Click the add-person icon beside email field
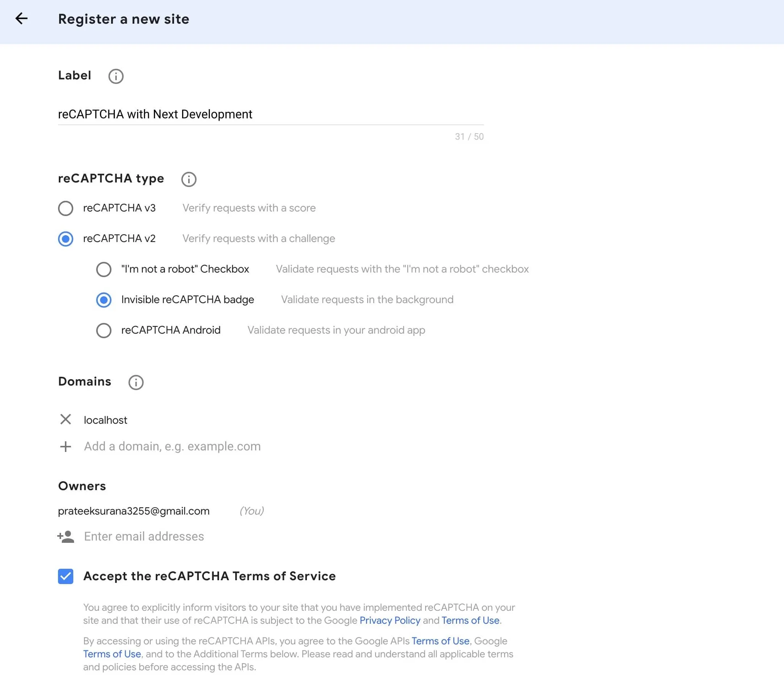Viewport: 784px width, 681px height. tap(66, 536)
